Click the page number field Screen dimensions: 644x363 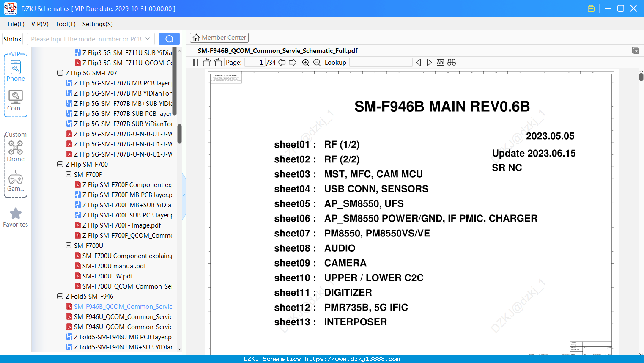click(x=255, y=63)
